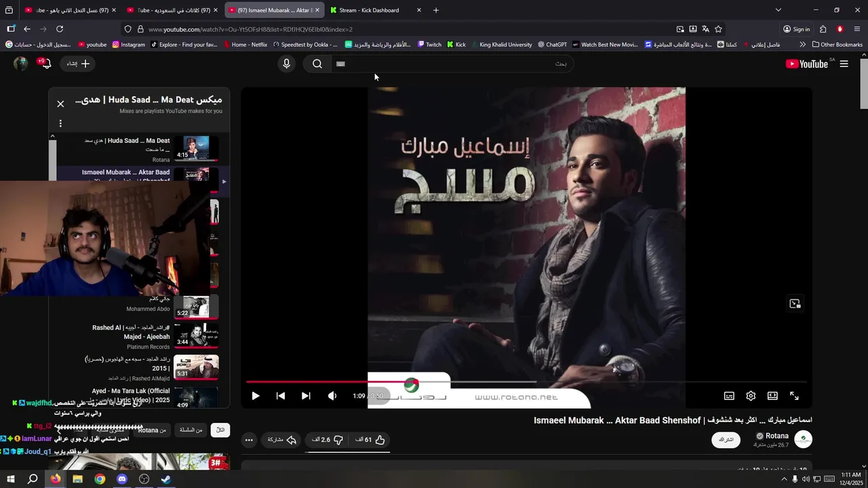
Task: List all tabs dropdown arrow
Action: [778, 10]
